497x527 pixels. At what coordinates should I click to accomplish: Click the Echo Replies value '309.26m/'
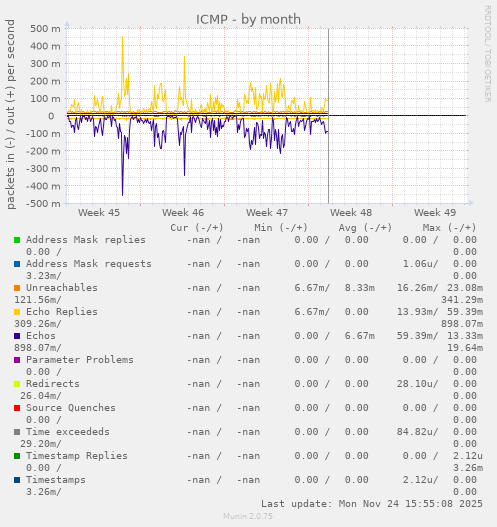click(38, 324)
